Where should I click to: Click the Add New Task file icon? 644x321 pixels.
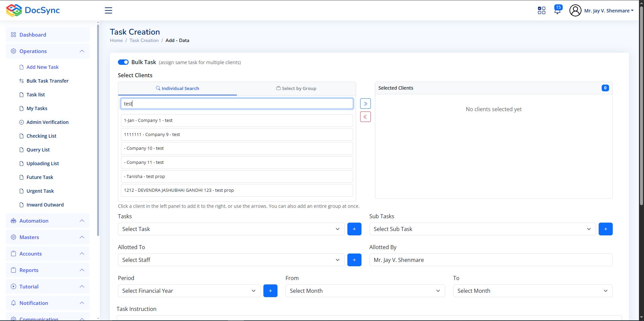(22, 67)
